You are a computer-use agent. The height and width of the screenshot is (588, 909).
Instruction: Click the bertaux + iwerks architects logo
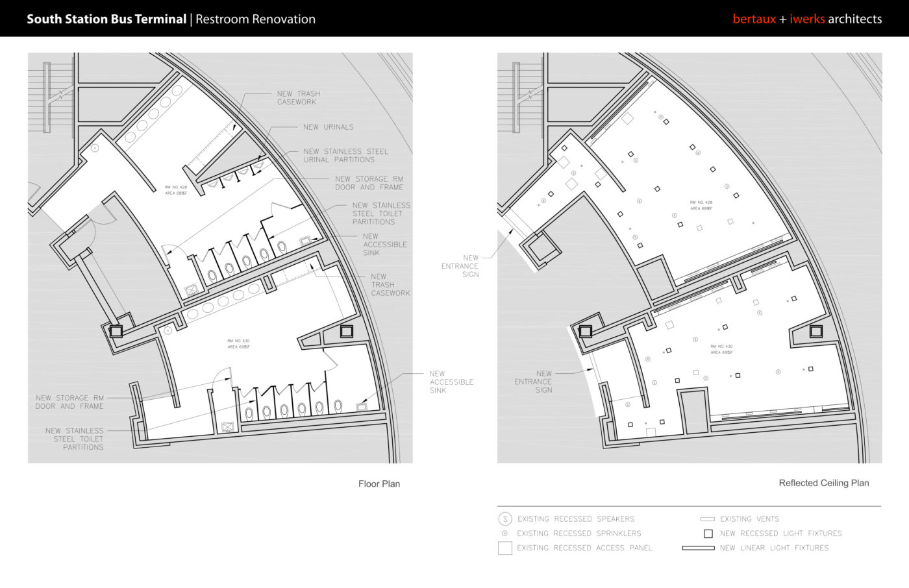point(807,19)
